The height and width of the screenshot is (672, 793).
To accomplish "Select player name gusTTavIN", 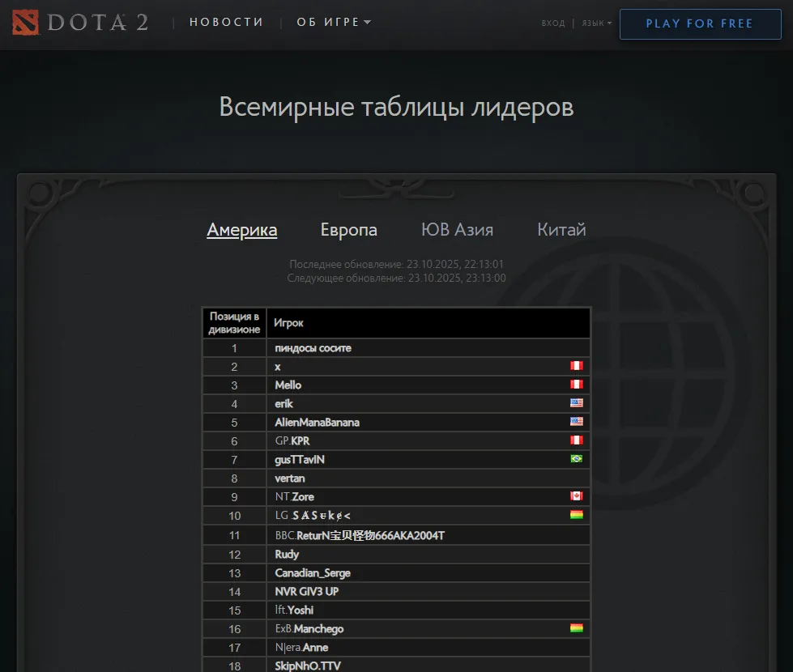I will (300, 460).
